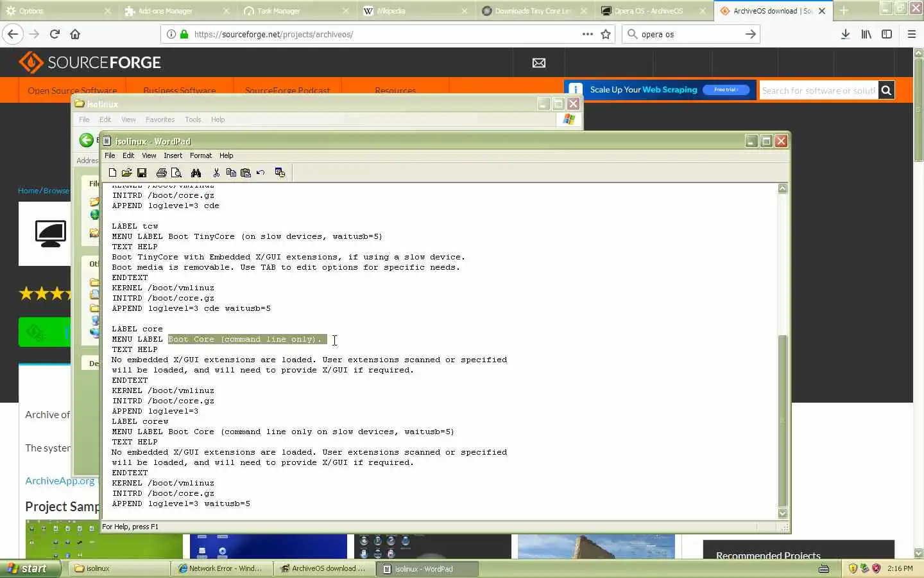Image resolution: width=924 pixels, height=578 pixels.
Task: Open WordPad Insert menu
Action: coord(173,155)
